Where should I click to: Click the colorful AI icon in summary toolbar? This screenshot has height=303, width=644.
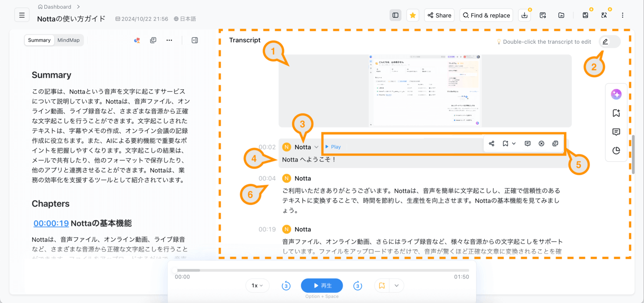click(x=137, y=40)
